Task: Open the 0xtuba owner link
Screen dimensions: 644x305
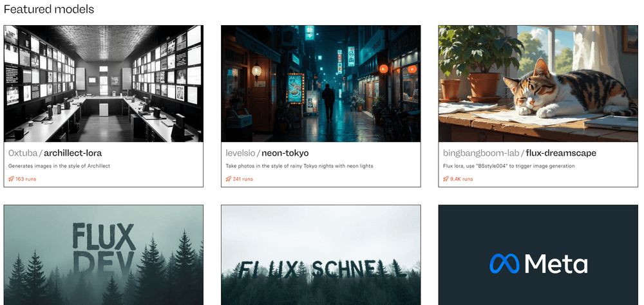Action: coord(22,153)
